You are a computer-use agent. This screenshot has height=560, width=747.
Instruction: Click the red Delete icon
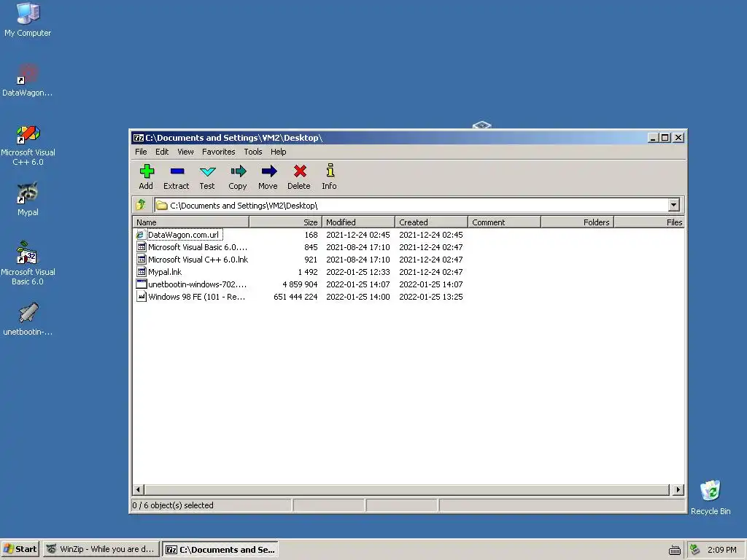300,171
